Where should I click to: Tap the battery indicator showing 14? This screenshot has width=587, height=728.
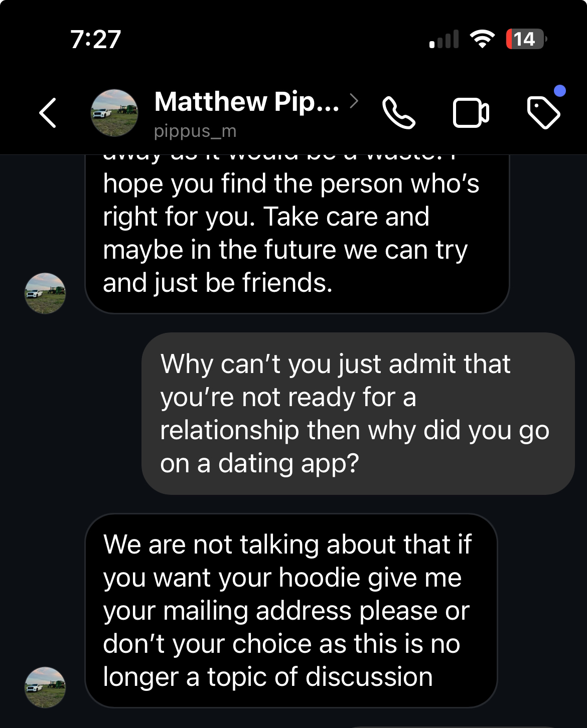[x=525, y=39]
